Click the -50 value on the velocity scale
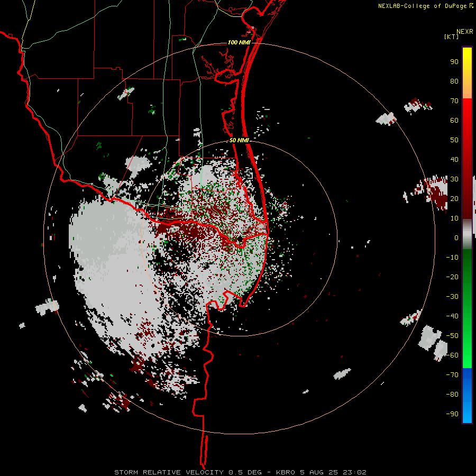This screenshot has width=476, height=476. tap(452, 336)
